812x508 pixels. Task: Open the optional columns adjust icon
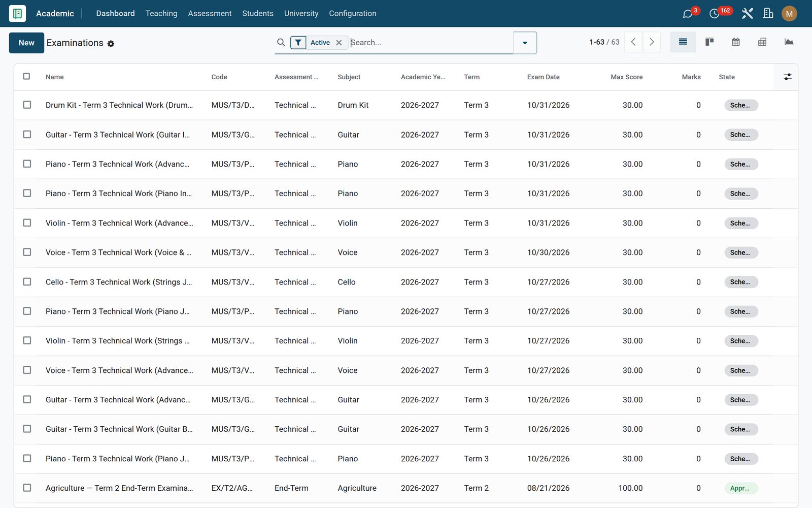pyautogui.click(x=787, y=77)
